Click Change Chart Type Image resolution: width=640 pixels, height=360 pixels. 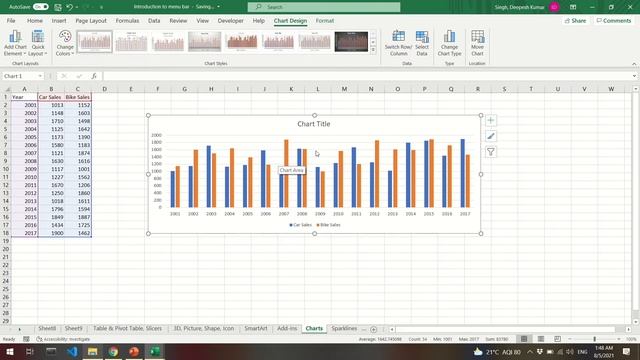coord(449,43)
